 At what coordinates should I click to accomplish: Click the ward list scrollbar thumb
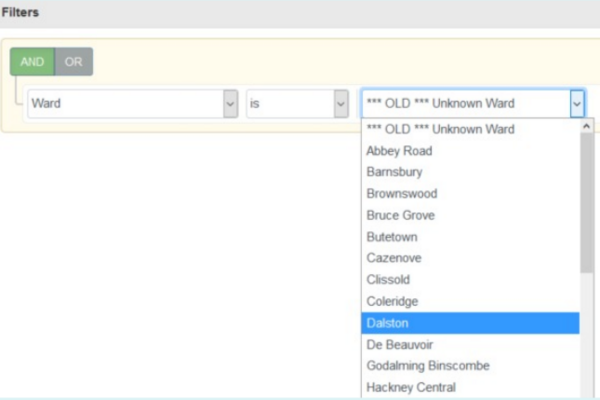(586, 200)
